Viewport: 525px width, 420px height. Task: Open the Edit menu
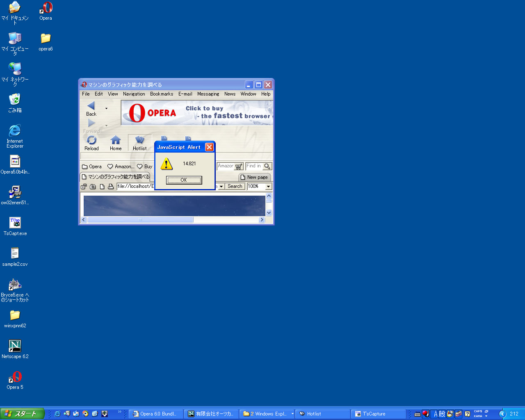pyautogui.click(x=99, y=94)
